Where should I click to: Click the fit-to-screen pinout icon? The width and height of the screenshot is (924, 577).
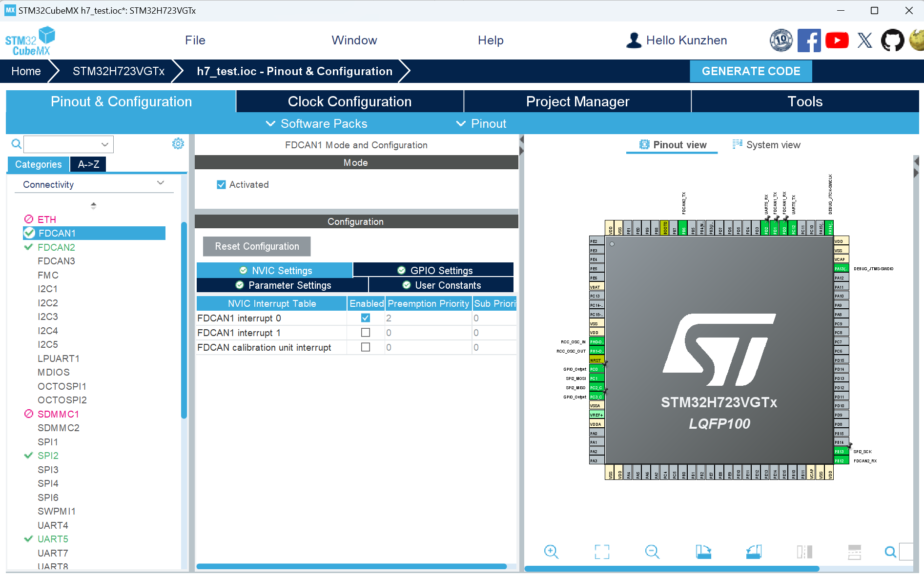[602, 552]
